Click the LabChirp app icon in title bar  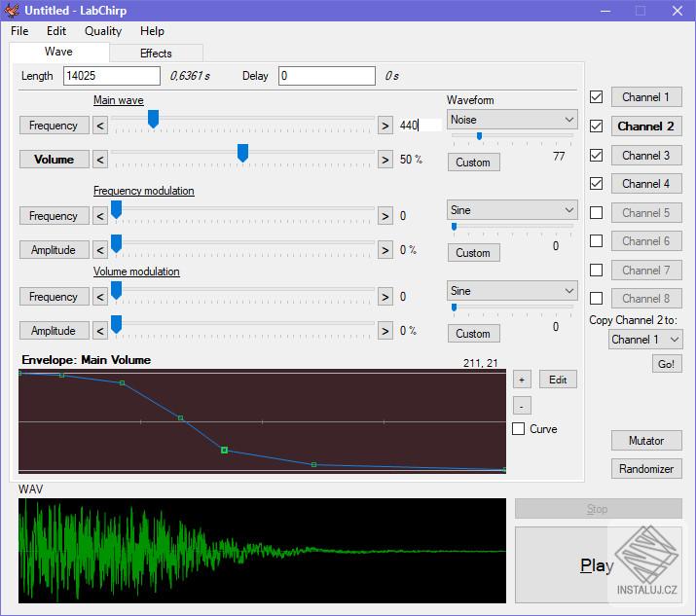(12, 11)
